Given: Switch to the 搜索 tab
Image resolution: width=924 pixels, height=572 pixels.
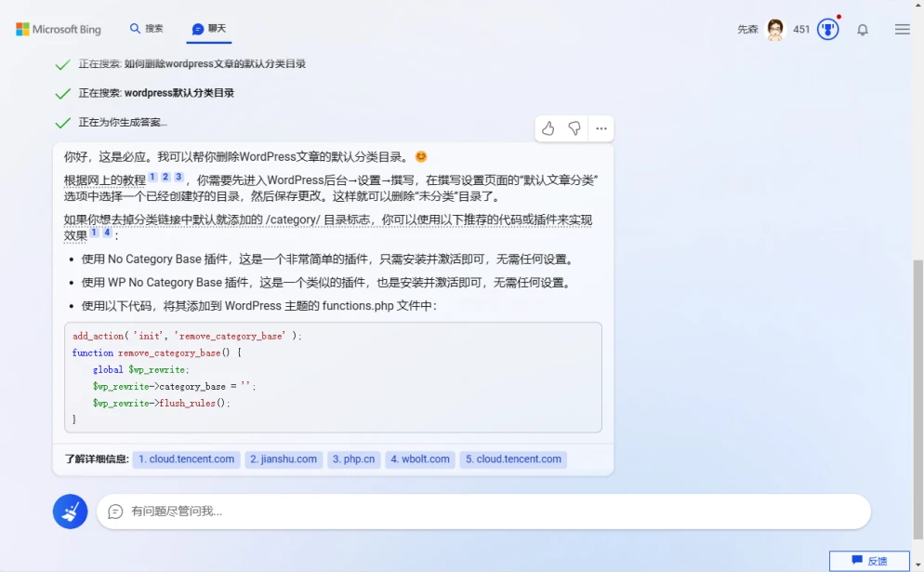Looking at the screenshot, I should tap(146, 29).
